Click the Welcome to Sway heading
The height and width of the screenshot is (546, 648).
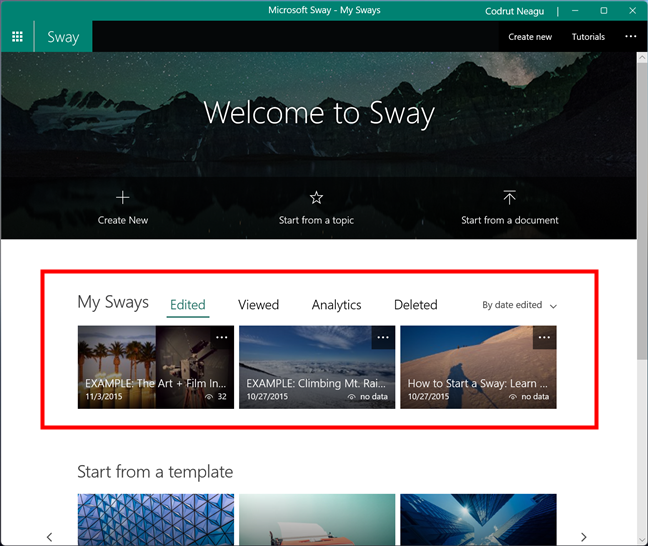click(x=319, y=113)
